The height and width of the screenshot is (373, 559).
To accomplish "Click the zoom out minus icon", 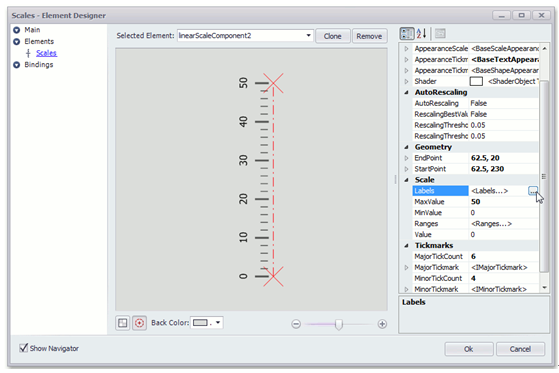I will point(296,324).
